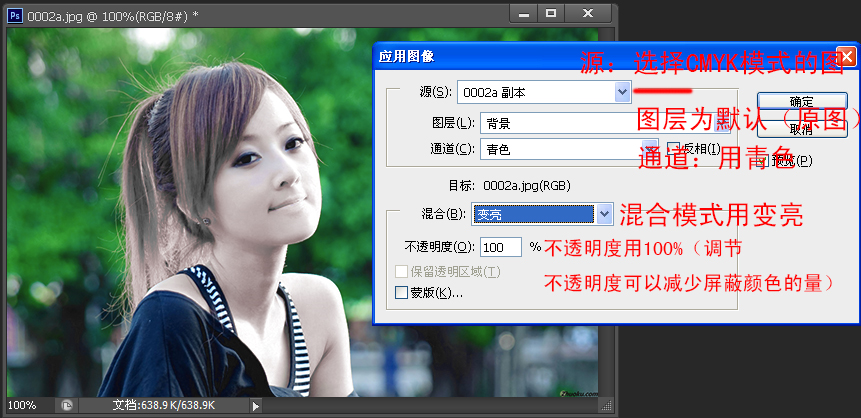Click the 文档:638.9K/638.9K status text
This screenshot has width=861, height=418.
click(x=164, y=406)
